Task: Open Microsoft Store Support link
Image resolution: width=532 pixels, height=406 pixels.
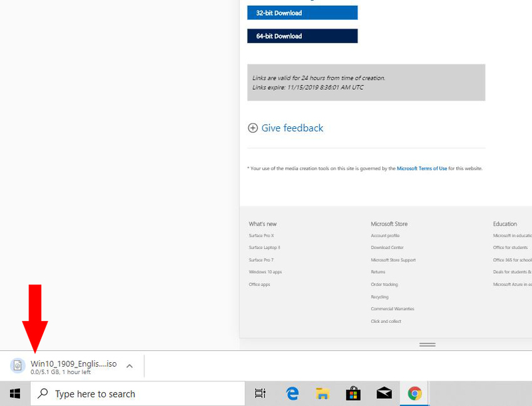Action: (393, 260)
